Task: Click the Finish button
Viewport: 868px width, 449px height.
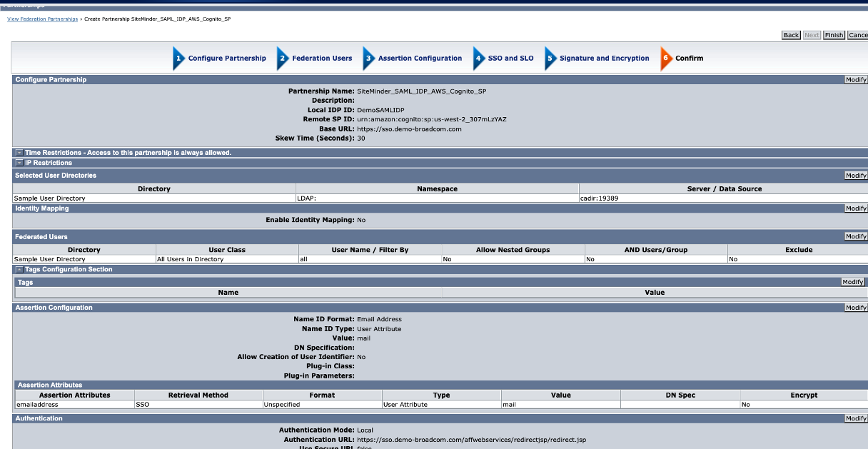Action: 834,35
